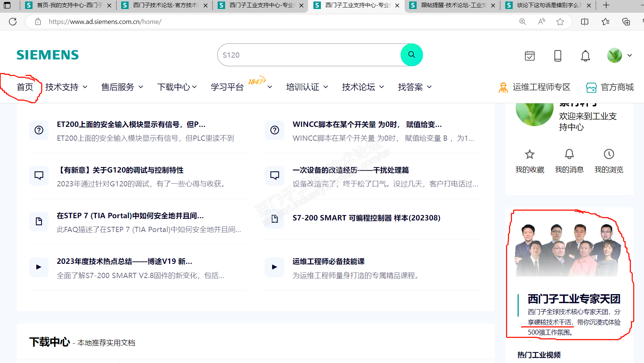644x363 pixels.
Task: Click 设备改造完了，终于松了口气 description text
Action: [x=385, y=184]
